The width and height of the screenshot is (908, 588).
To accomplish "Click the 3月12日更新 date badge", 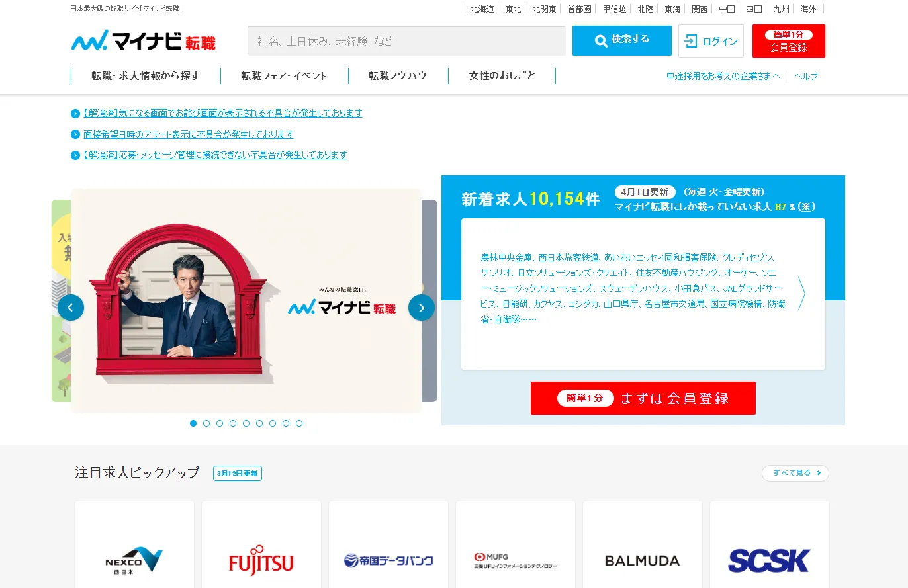I will (x=238, y=474).
